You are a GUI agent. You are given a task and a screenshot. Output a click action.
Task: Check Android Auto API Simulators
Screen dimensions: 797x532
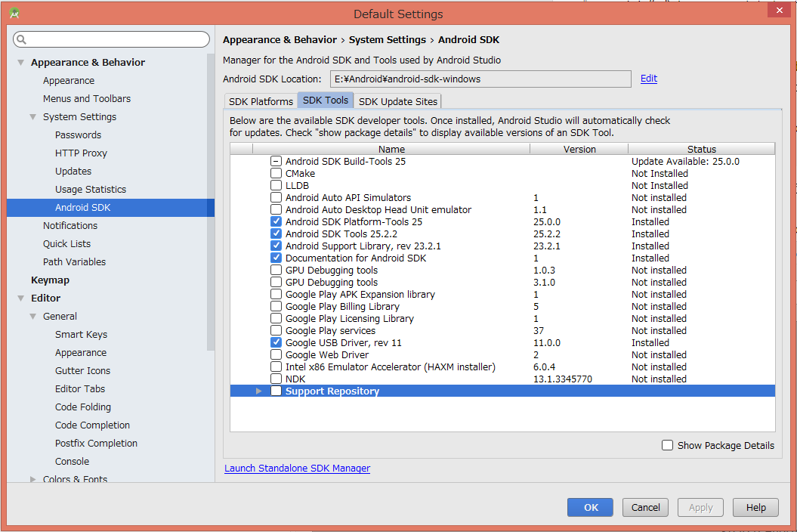[x=276, y=197]
